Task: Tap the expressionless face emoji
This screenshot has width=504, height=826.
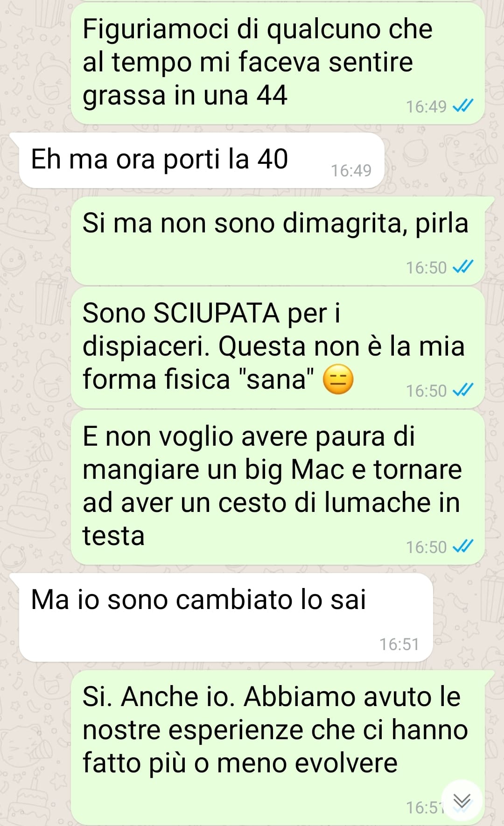Action: click(x=338, y=379)
